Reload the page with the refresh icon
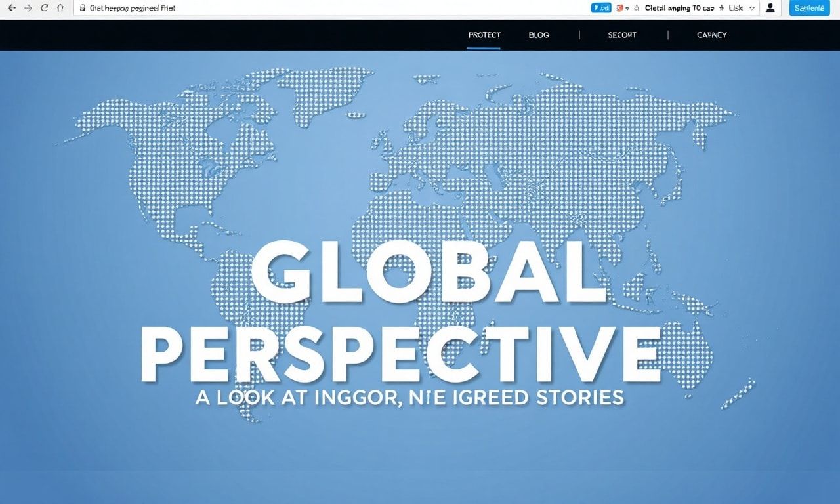840x504 pixels. coord(45,8)
